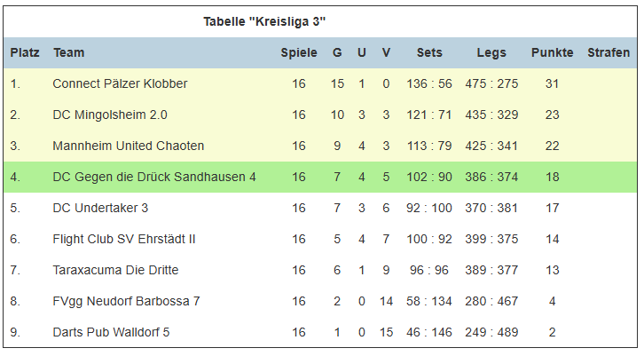Select the Strafen column header
Screen dimensions: 644x356
pyautogui.click(x=609, y=52)
